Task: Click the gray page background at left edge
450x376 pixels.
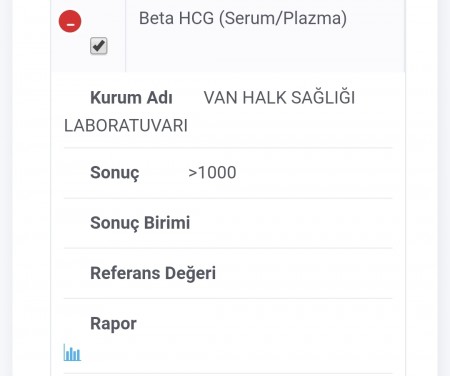Action: pos(6,188)
